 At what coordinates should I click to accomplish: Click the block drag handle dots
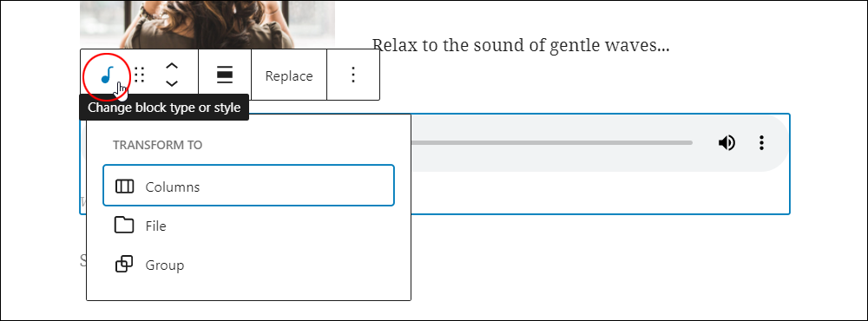coord(140,75)
